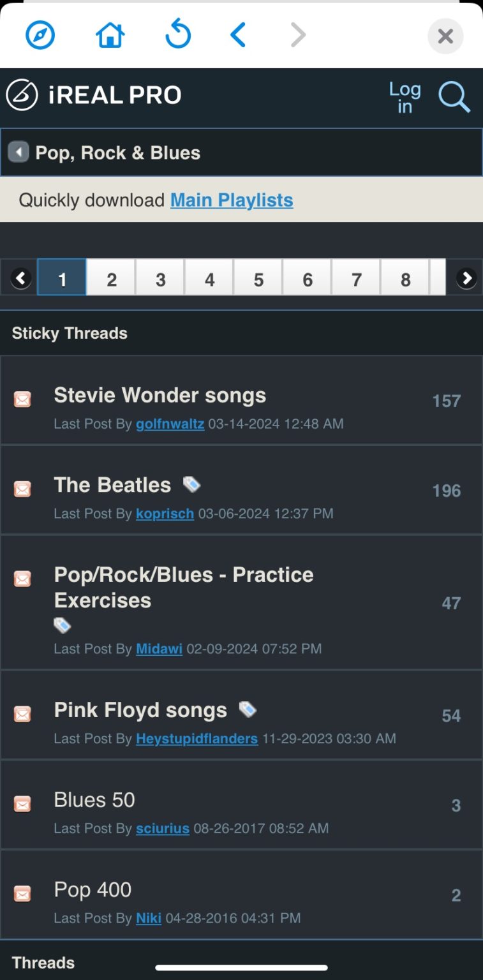Open the Blues 50 thread
The width and height of the screenshot is (483, 980).
point(94,800)
